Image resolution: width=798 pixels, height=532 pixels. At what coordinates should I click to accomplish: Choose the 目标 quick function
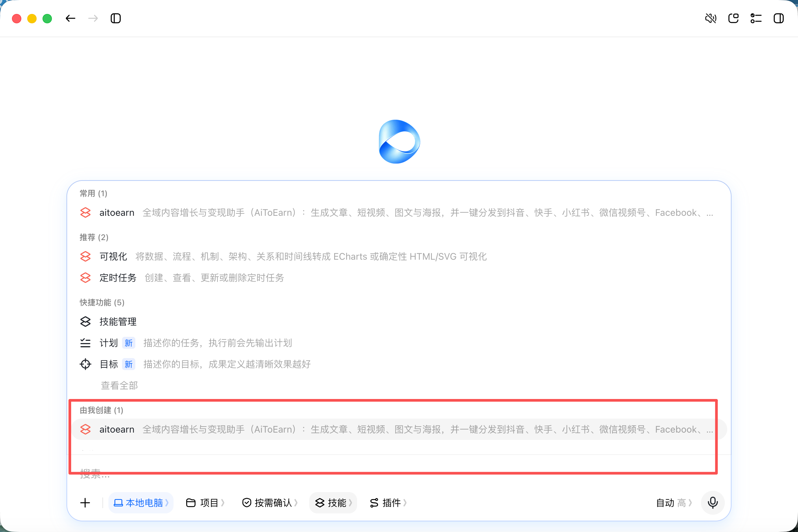pos(399,364)
